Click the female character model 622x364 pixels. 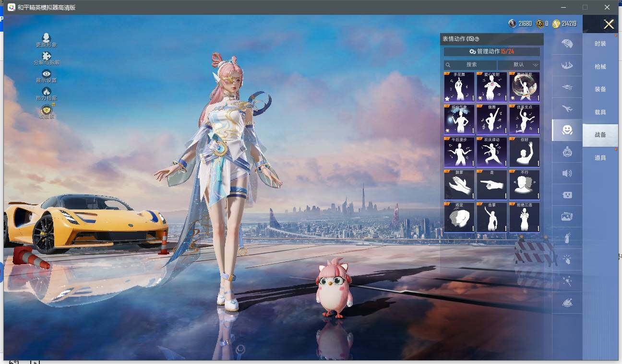226,182
